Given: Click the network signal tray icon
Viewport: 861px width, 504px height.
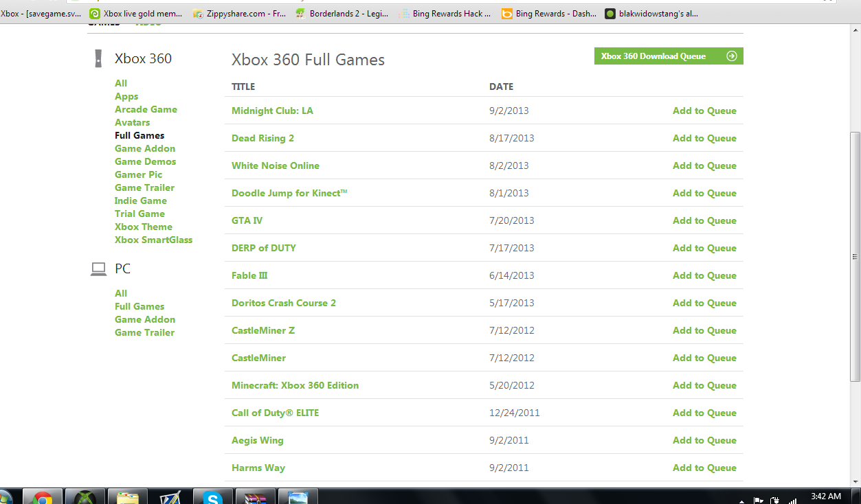Looking at the screenshot, I should [792, 501].
